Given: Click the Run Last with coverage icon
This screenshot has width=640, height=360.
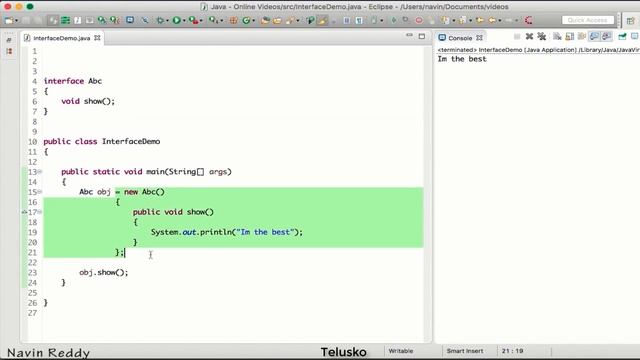Looking at the screenshot, I should coord(193,20).
